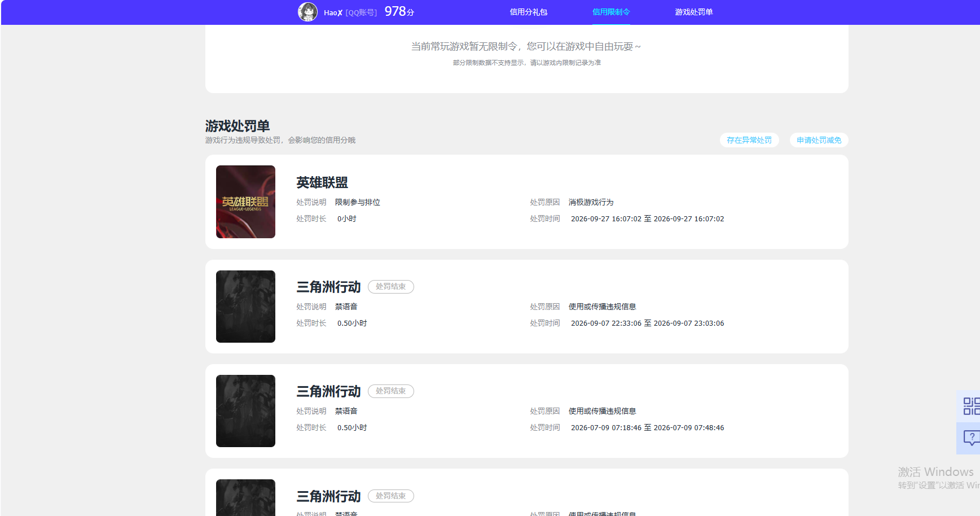Screen dimensions: 980x516
Task: Click time range starting 2026-09-07 22:33:06
Action: [647, 323]
